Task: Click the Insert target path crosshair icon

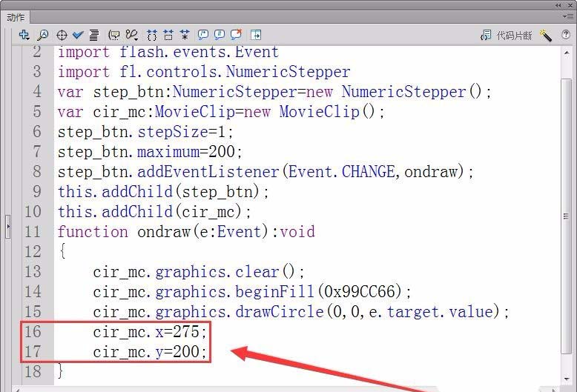Action: pyautogui.click(x=62, y=36)
